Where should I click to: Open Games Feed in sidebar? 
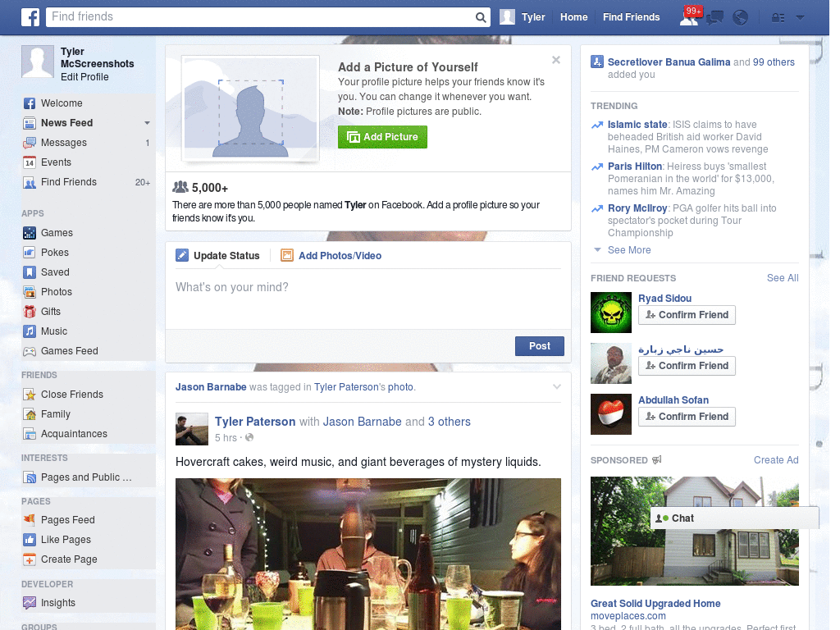[x=89, y=351]
